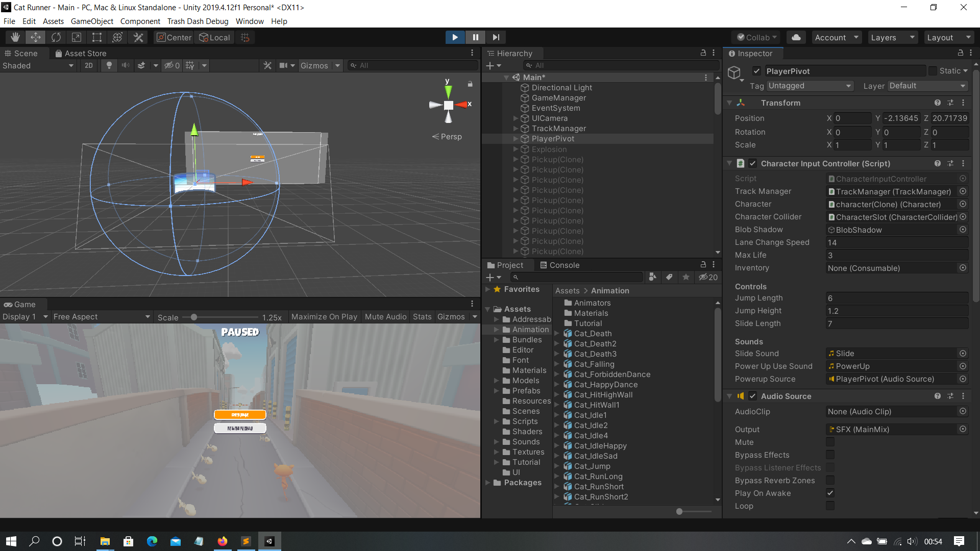Screen dimensions: 980x551
Task: Select the Rotate tool
Action: coord(56,37)
